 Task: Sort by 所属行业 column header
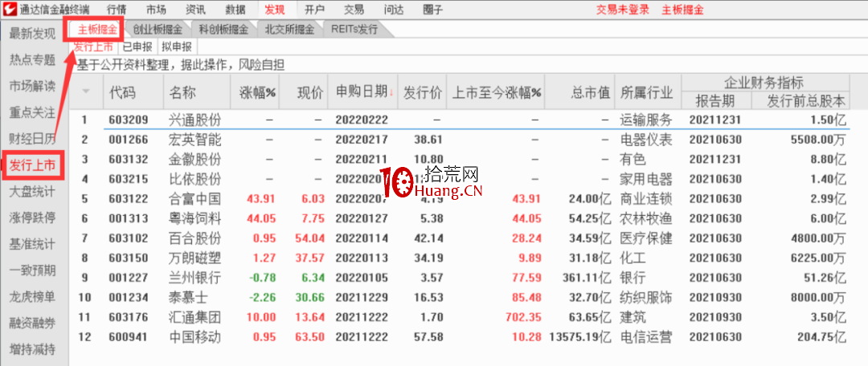[x=648, y=92]
